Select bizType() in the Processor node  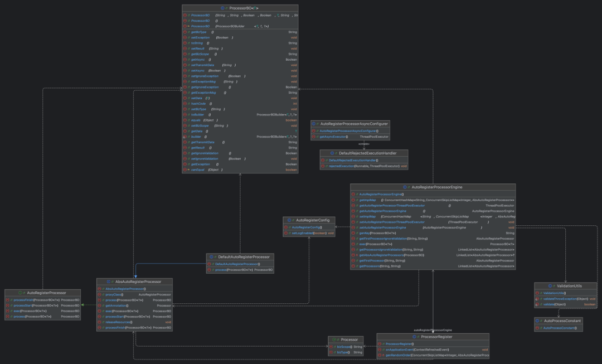pyautogui.click(x=346, y=352)
